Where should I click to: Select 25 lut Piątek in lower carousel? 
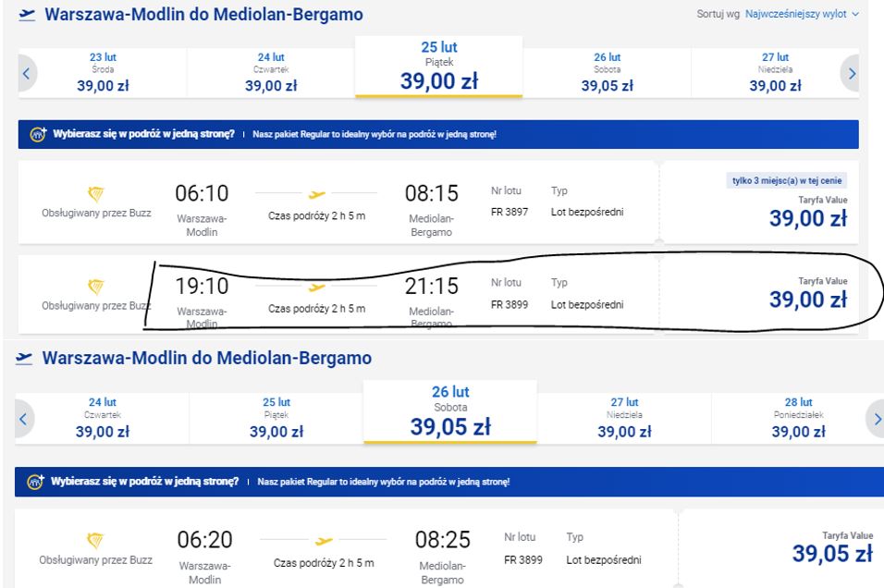[276, 419]
